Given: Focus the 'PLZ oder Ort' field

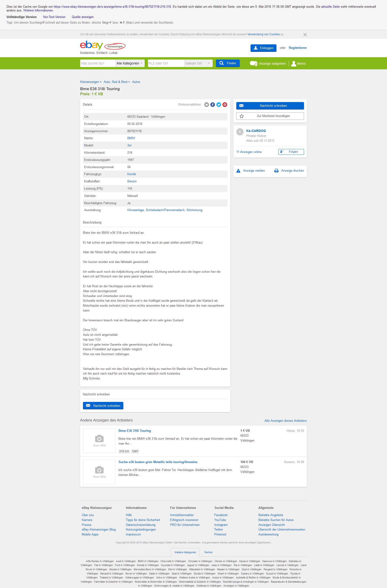Looking at the screenshot, I should (166, 63).
